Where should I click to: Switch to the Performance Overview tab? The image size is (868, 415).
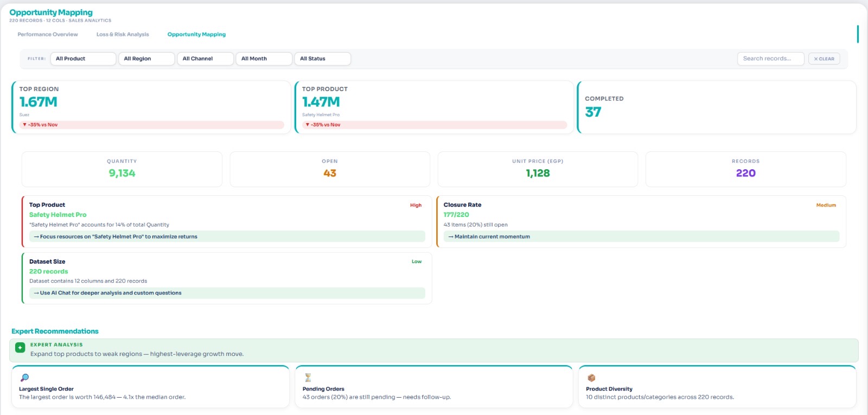48,34
